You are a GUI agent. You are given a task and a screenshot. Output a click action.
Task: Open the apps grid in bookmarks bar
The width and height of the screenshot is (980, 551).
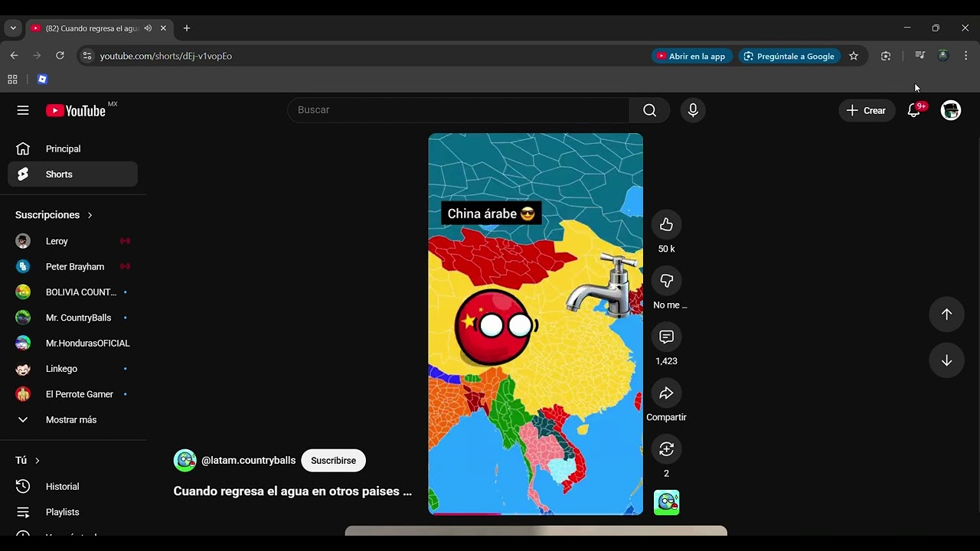[12, 80]
